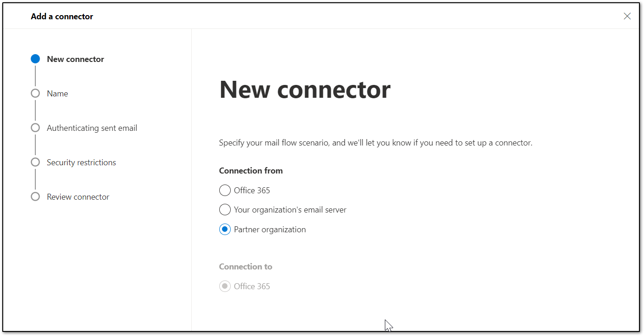Click the Connection to section header
644x336 pixels.
coord(245,266)
